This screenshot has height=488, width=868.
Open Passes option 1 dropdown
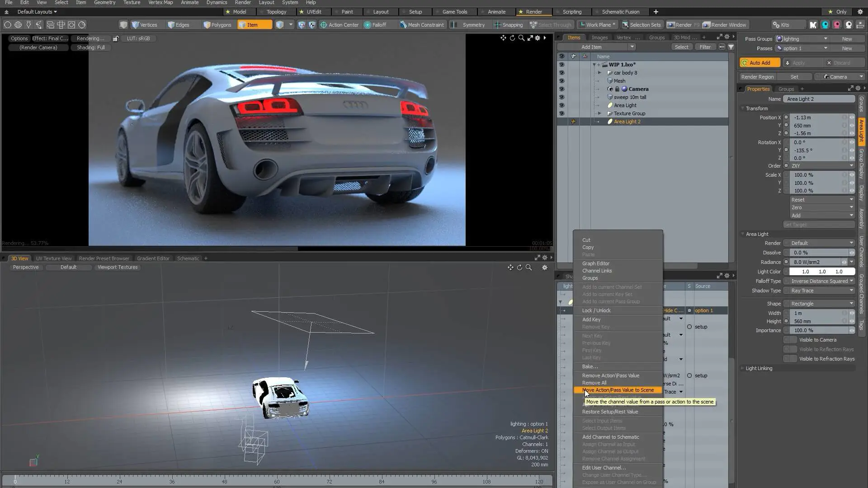pyautogui.click(x=802, y=48)
